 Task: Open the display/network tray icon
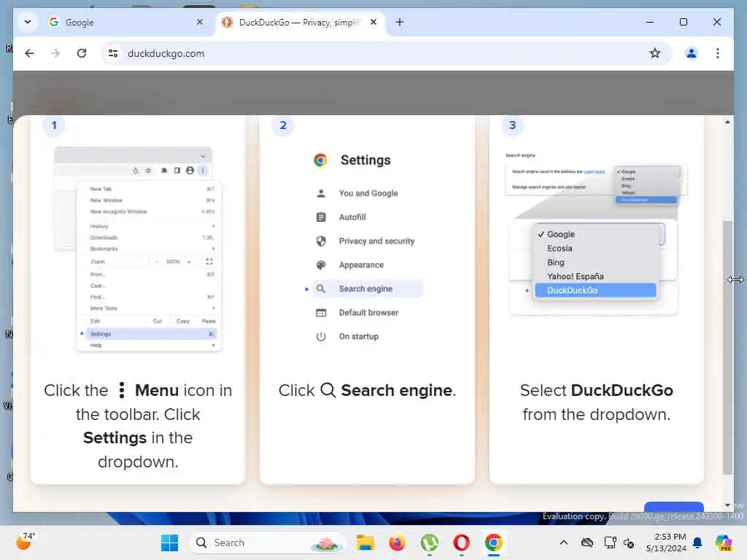(x=610, y=542)
